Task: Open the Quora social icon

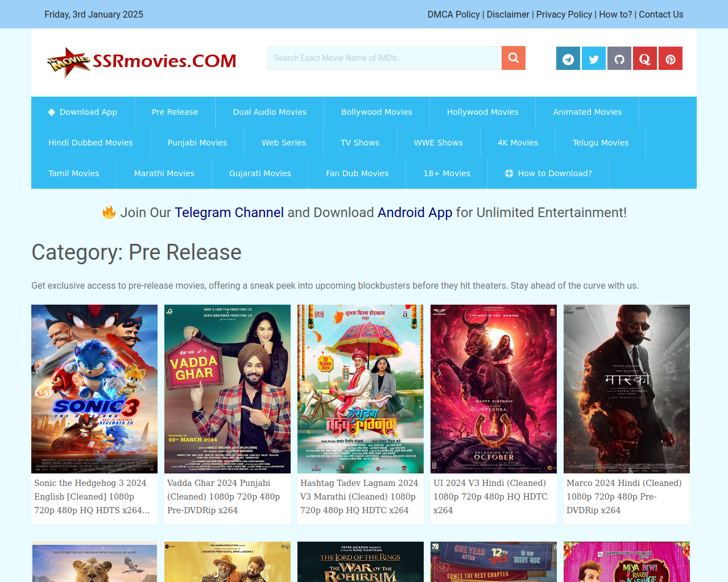Action: 645,59
